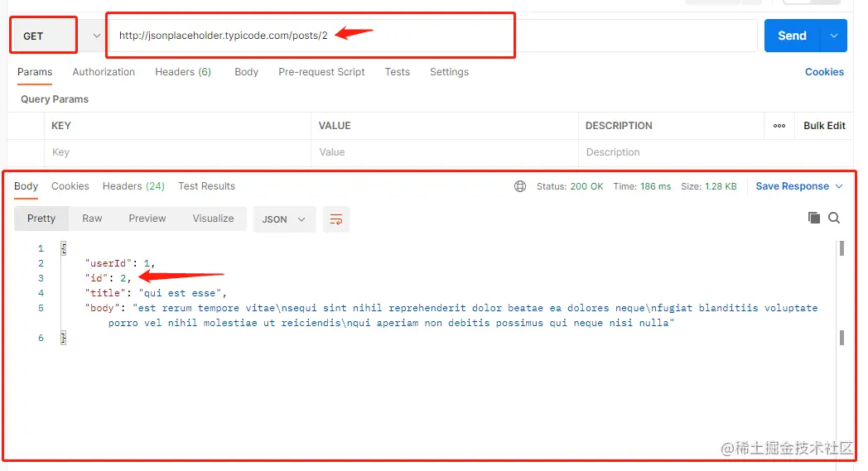Open the Settings tab
868x471 pixels.
[x=449, y=72]
